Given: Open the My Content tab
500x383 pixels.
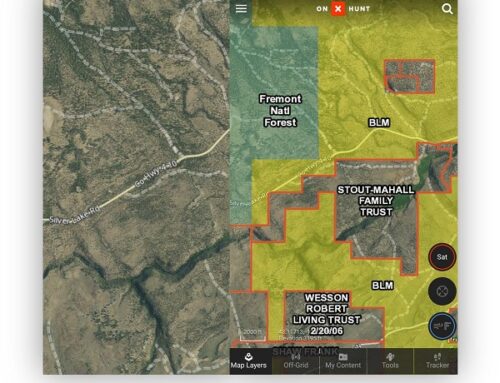Looking at the screenshot, I should click(x=343, y=361).
